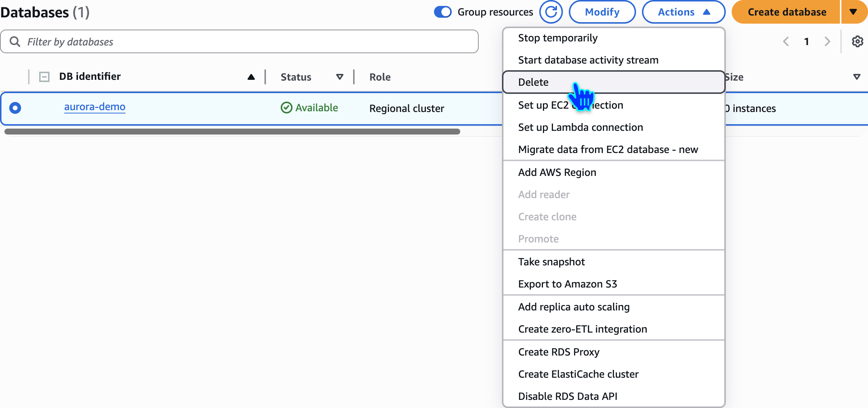Click the select-all header checkbox
This screenshot has width=868, height=408.
tap(44, 77)
